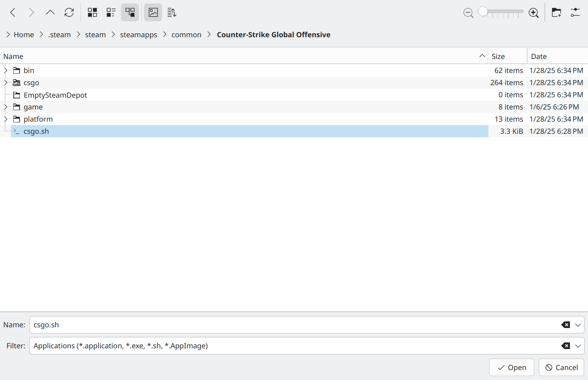Create a new folder
588x380 pixels.
click(x=556, y=13)
